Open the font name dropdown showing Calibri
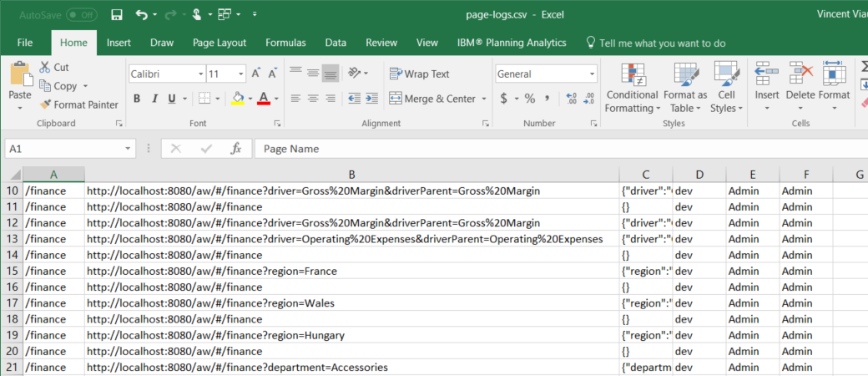The image size is (868, 376). [200, 74]
